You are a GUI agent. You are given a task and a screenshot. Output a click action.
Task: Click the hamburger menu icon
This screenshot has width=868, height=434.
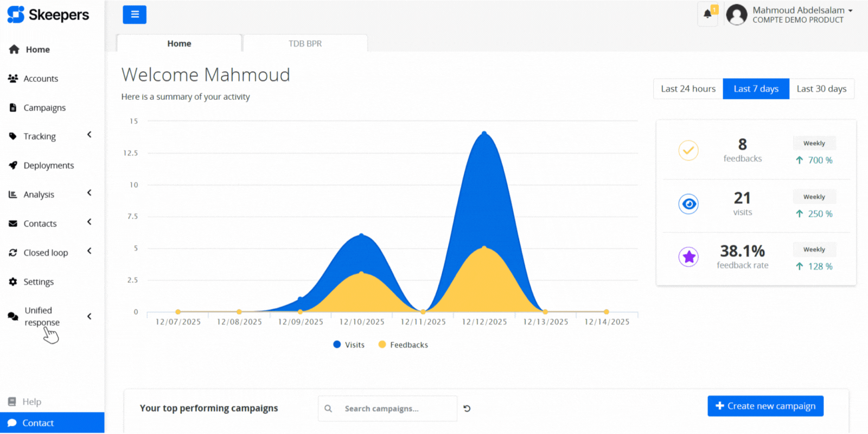[x=135, y=15]
